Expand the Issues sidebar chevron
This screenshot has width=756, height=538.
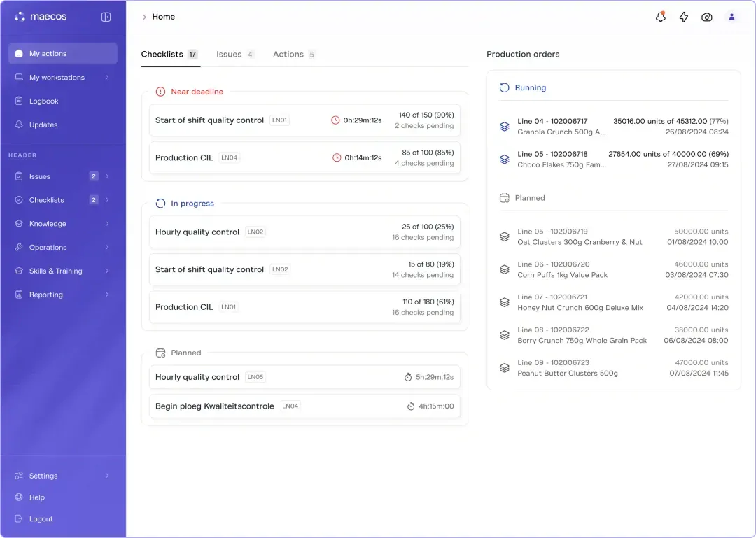107,176
